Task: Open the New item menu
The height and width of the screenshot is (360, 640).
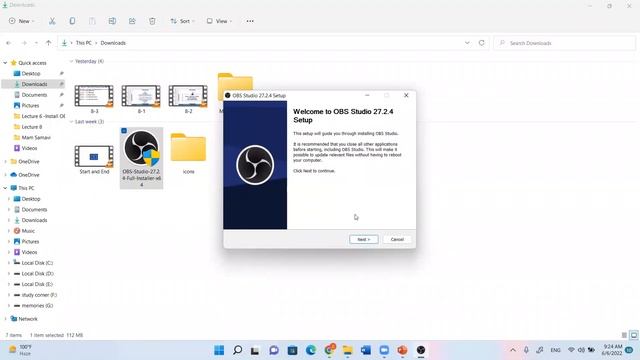Action: (x=22, y=21)
